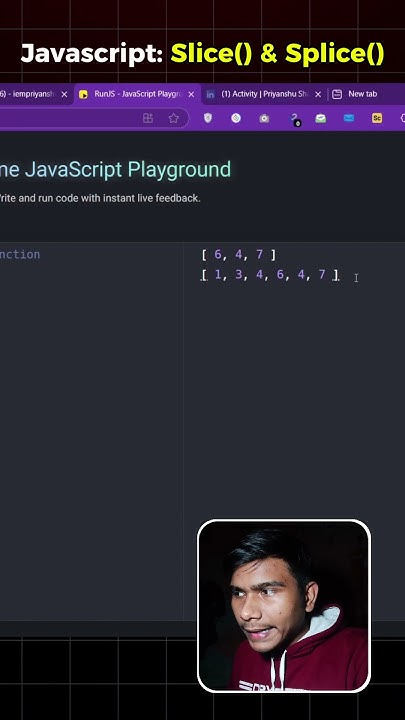
Task: Open the blue envelope extension icon
Action: pyautogui.click(x=349, y=118)
